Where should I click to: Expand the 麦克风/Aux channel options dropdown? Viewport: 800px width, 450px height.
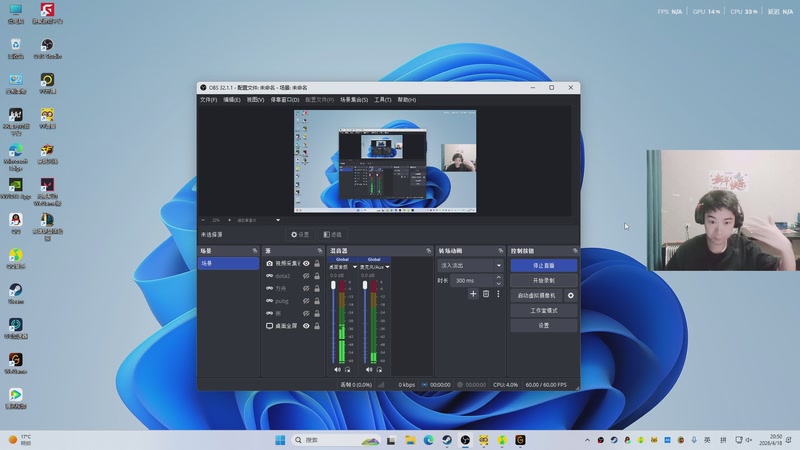pos(387,267)
